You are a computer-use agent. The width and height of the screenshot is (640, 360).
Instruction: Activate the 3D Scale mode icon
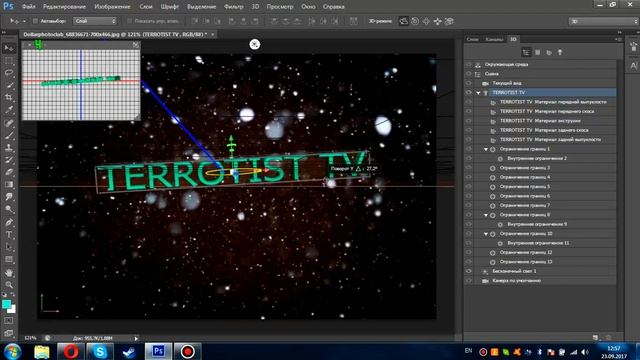(x=449, y=21)
